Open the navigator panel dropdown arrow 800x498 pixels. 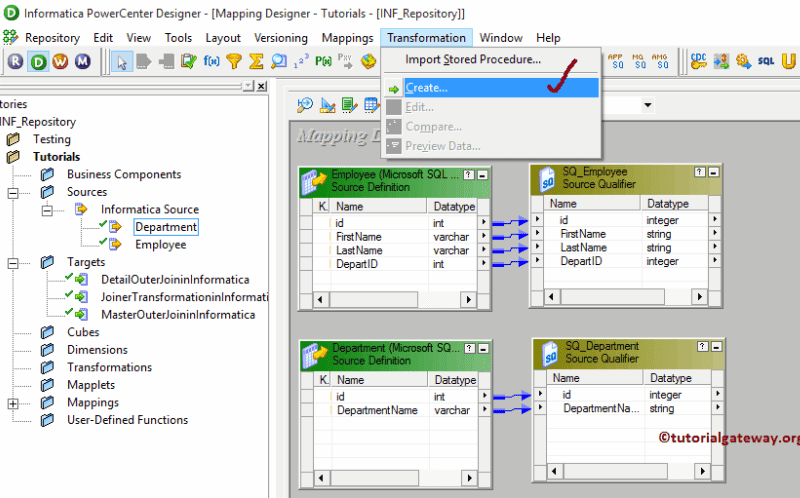[x=247, y=86]
